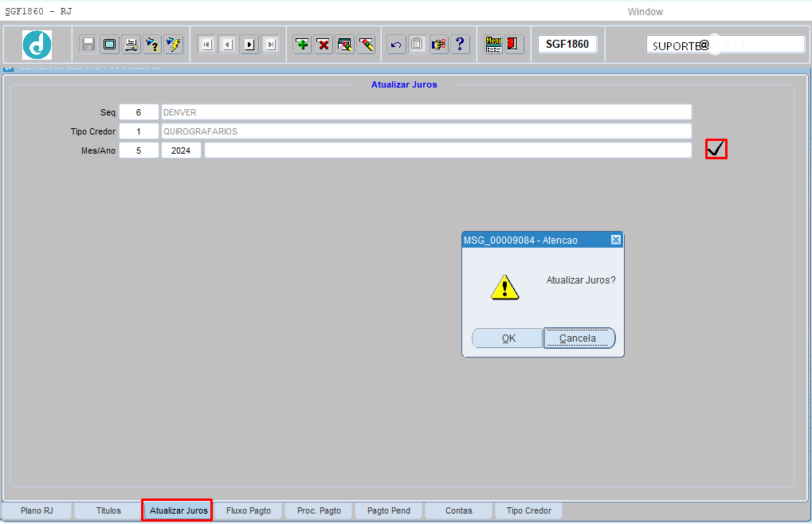812x524 pixels.
Task: Jump to the last record arrow
Action: pos(271,45)
